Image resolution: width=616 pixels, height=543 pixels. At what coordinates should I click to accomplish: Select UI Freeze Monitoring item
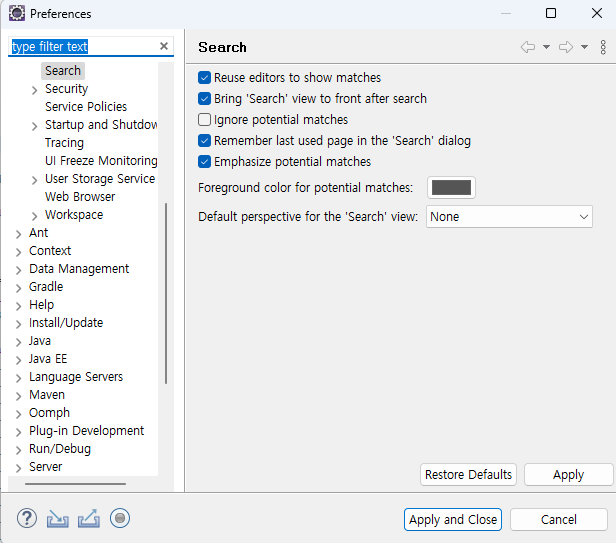(101, 161)
